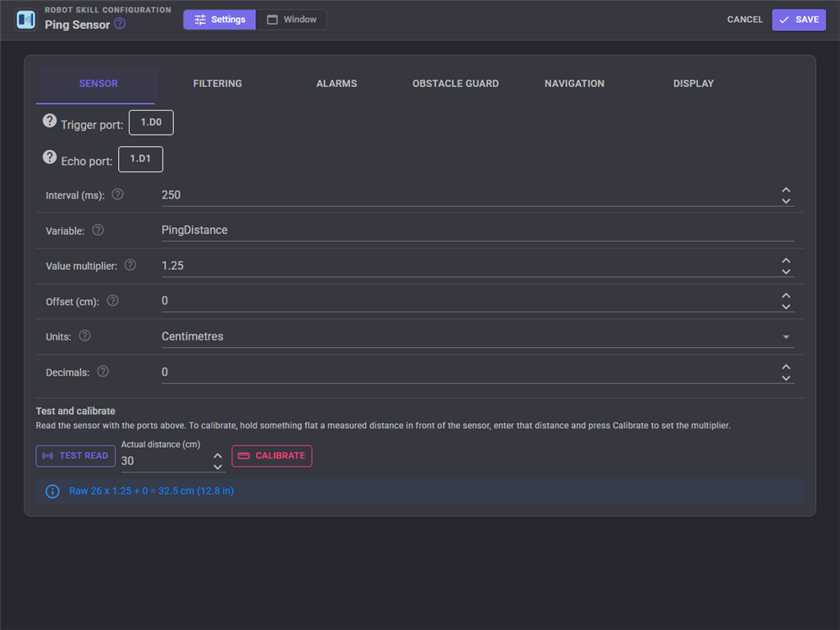Open the Navigation tab

tap(574, 84)
